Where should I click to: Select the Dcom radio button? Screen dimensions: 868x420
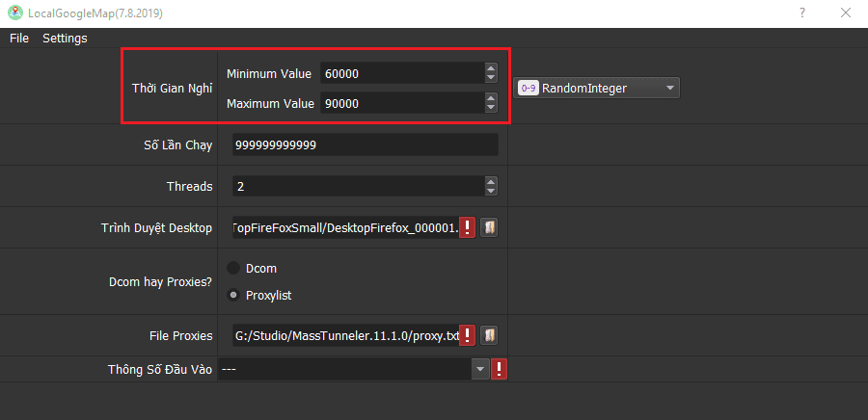tap(233, 269)
